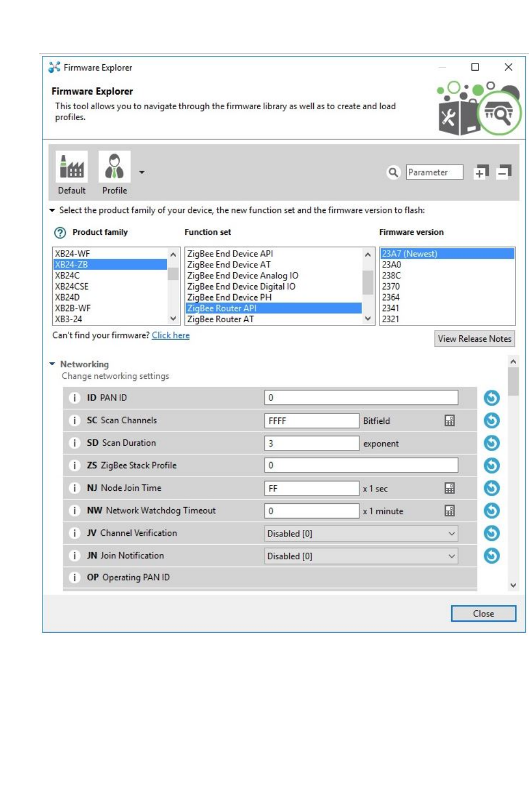Reset Scan Channels to default value
The width and height of the screenshot is (529, 812).
[x=491, y=421]
